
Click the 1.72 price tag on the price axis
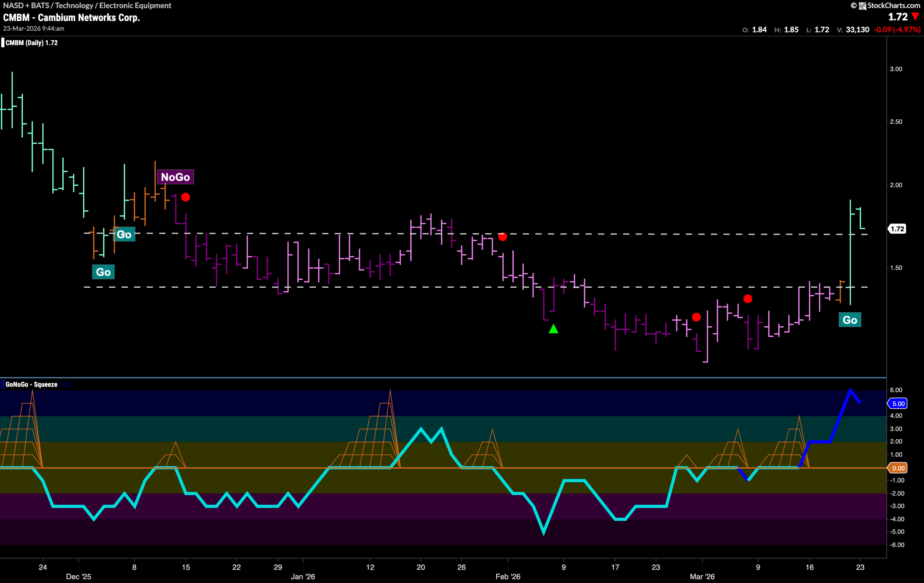(x=897, y=229)
